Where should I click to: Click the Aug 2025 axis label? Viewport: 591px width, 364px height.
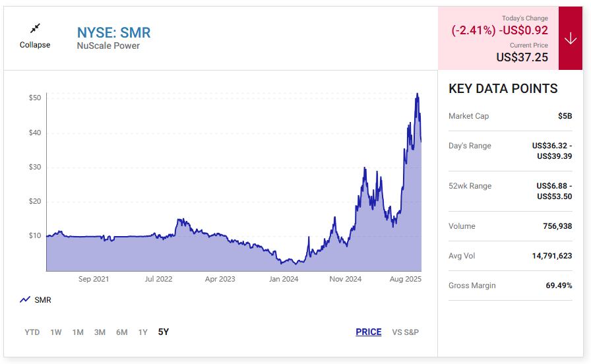pos(406,279)
